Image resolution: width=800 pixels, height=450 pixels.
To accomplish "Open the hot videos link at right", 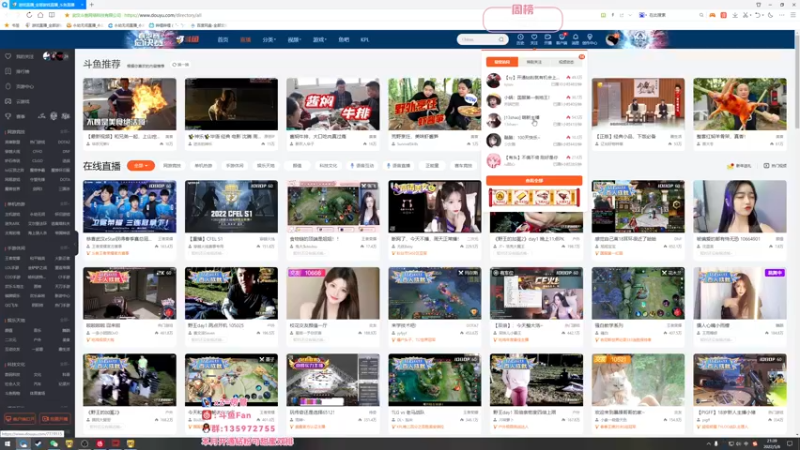I will click(775, 166).
